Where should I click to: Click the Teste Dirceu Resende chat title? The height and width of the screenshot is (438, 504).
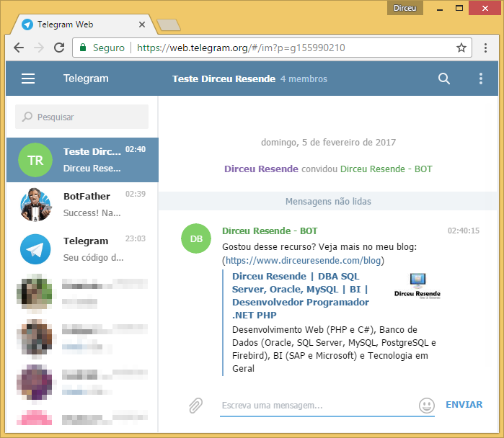(x=224, y=79)
